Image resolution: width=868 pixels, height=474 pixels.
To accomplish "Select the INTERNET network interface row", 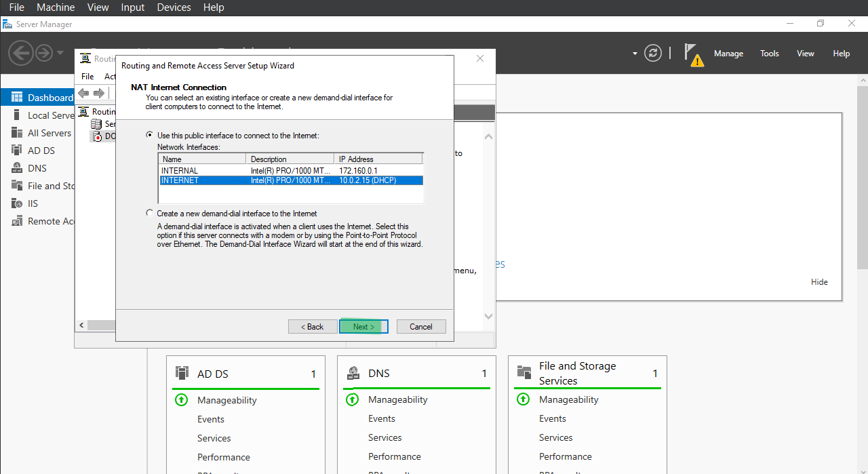I will 291,180.
